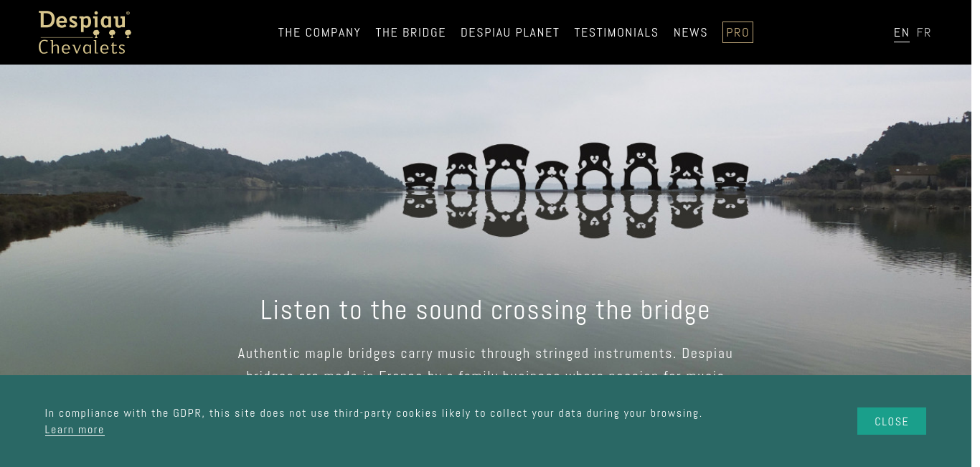This screenshot has width=980, height=467.
Task: Go to Despiau Planet section
Action: tap(510, 32)
